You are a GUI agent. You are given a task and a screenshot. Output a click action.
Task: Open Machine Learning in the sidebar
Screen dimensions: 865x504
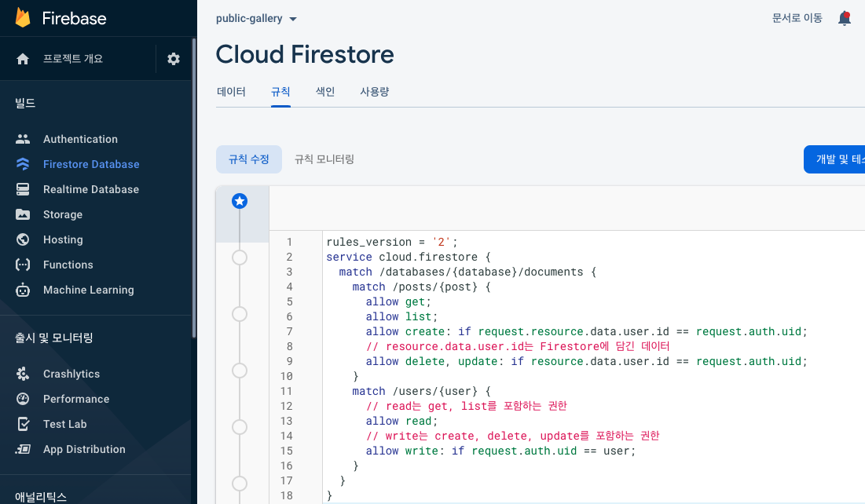88,290
